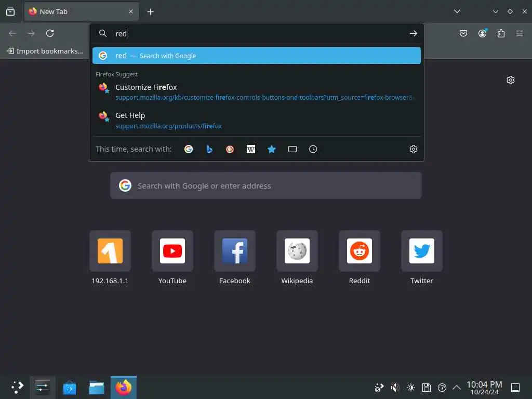
Task: Click the new tab Google search box
Action: click(x=266, y=185)
